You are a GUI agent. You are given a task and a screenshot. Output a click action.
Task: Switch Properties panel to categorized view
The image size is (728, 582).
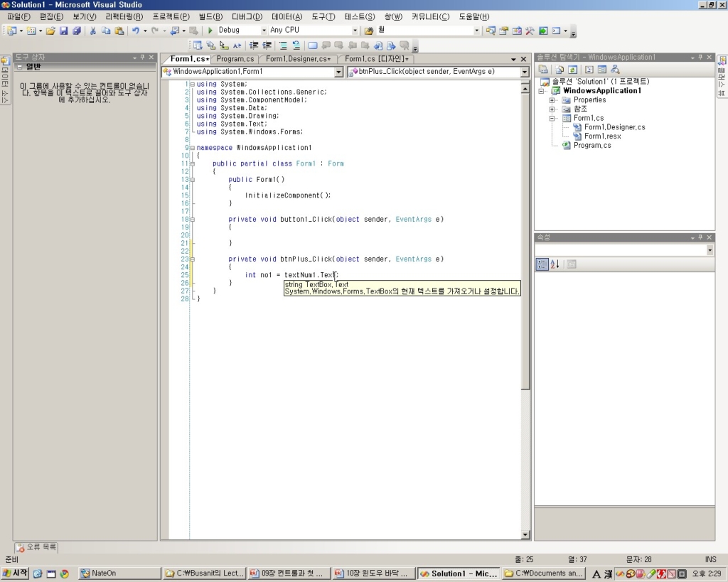click(542, 264)
